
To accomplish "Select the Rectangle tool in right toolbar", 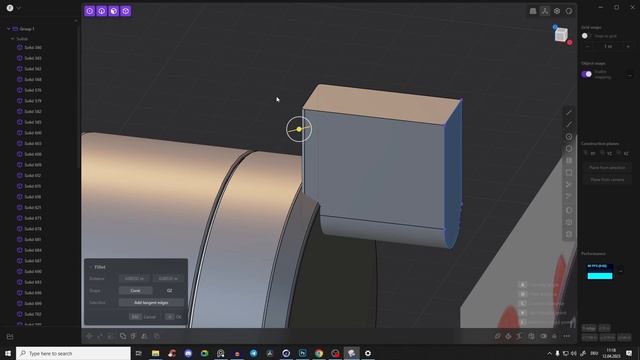I will pos(569,173).
